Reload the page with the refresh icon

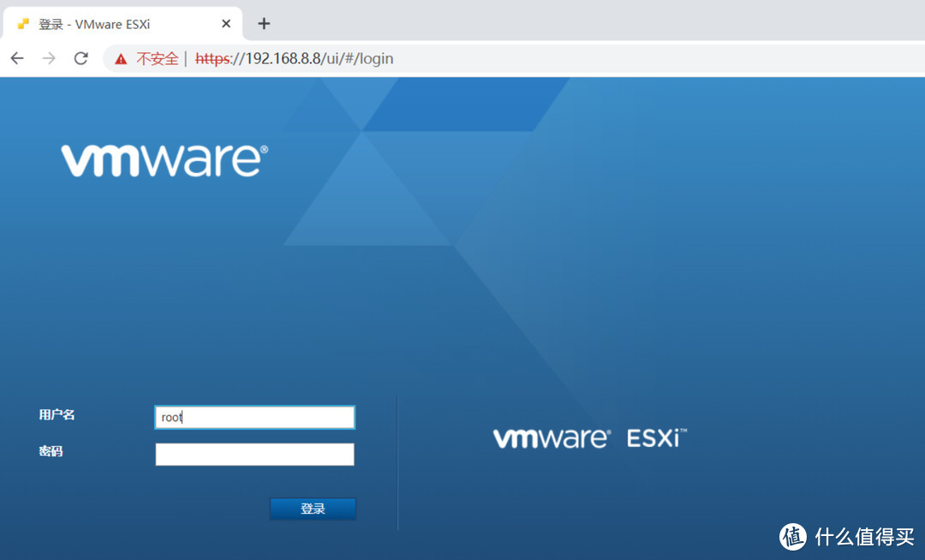click(x=81, y=58)
